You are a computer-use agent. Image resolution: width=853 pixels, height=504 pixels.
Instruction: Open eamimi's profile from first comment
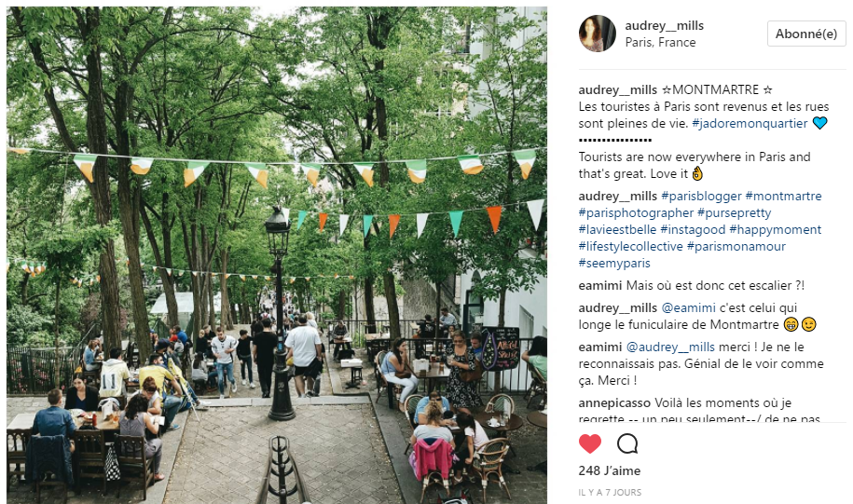(x=600, y=286)
